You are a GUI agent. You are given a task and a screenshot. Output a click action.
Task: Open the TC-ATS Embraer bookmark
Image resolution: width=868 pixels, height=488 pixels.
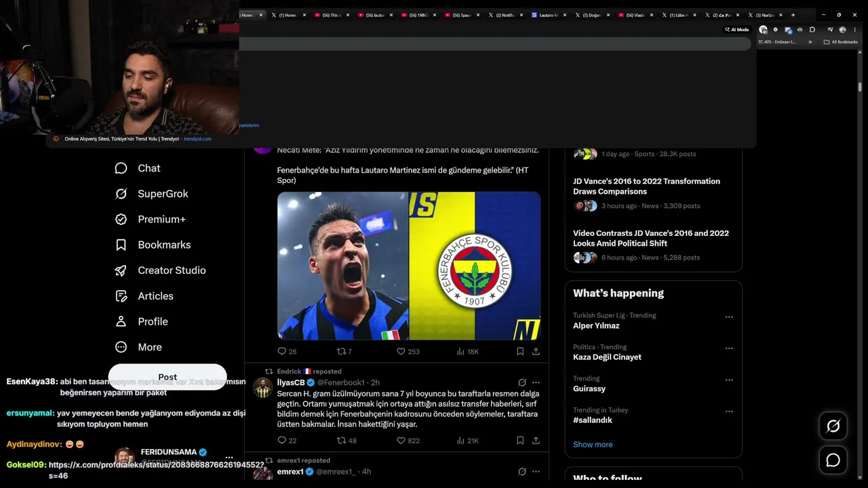[776, 42]
